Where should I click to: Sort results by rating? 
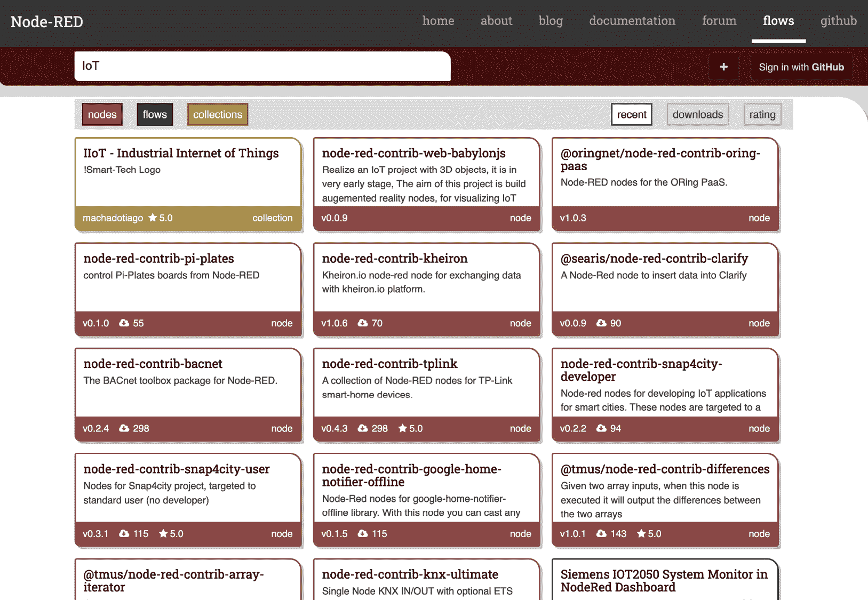pyautogui.click(x=762, y=115)
